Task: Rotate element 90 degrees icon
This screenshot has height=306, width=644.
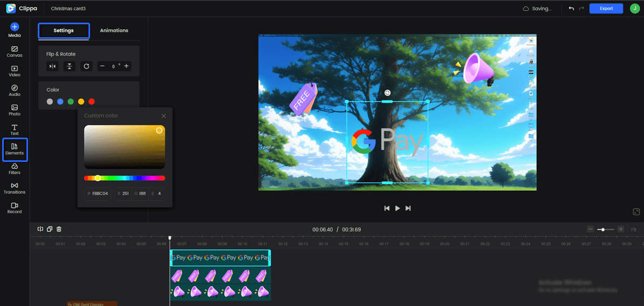Action: pos(86,66)
